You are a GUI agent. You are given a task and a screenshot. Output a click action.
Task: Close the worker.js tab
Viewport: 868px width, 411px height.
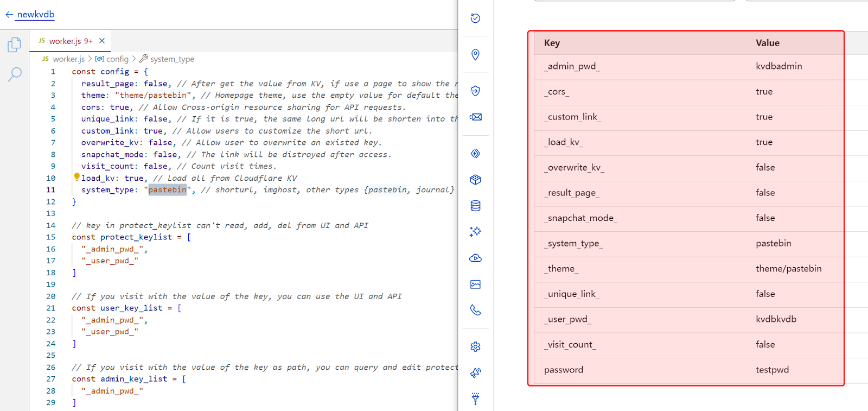[102, 41]
